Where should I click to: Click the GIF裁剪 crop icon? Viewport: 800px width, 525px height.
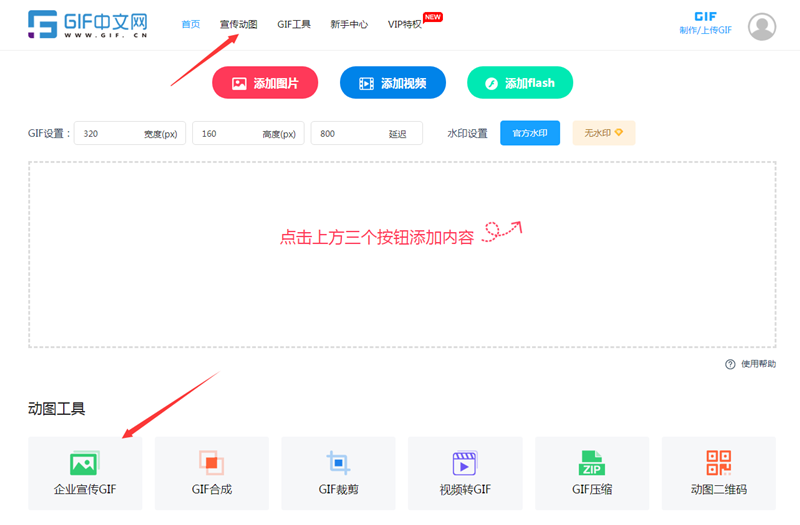point(338,463)
